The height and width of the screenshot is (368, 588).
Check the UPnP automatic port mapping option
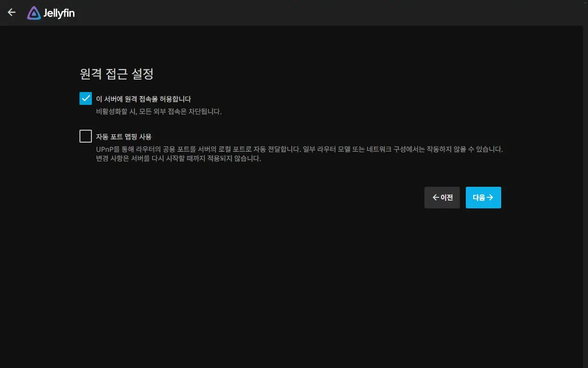click(x=85, y=136)
